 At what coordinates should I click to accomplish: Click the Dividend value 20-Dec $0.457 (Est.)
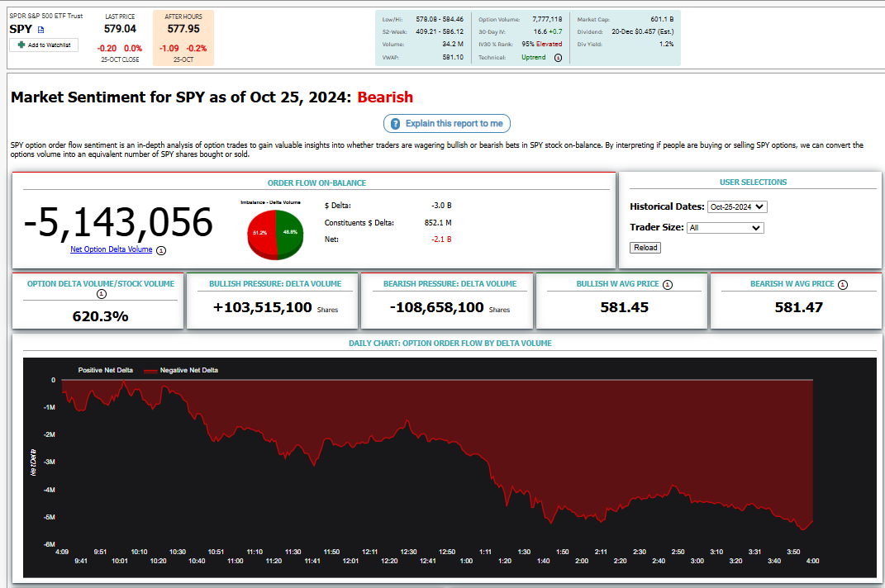643,31
